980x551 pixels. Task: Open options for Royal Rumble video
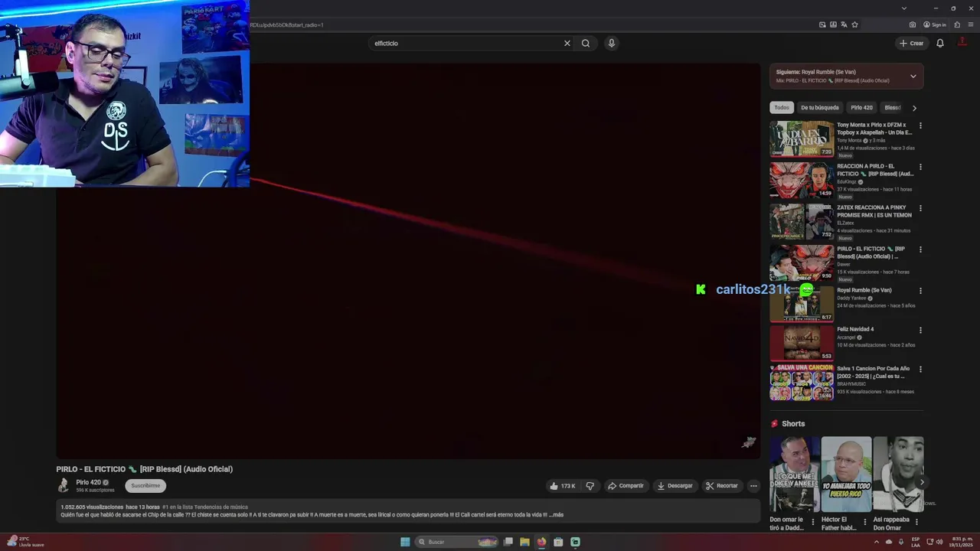(920, 291)
